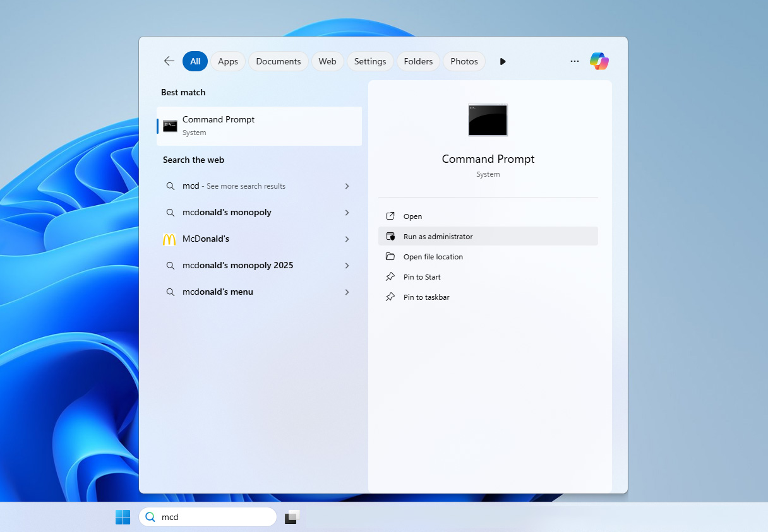Pin Command Prompt to Start
768x532 pixels.
[422, 277]
